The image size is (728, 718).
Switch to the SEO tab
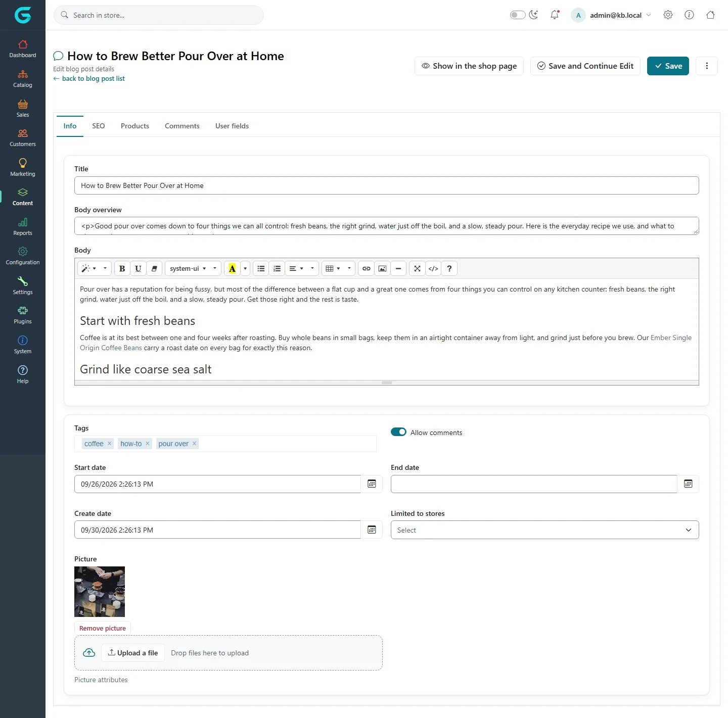point(99,126)
